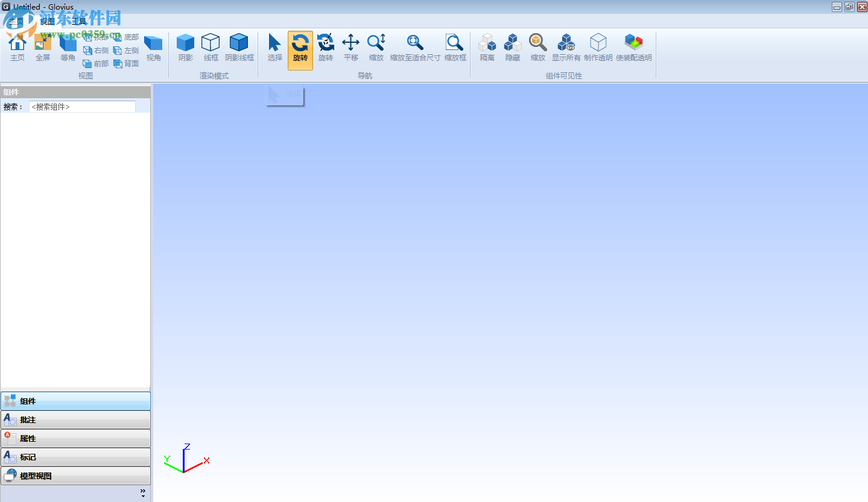
Task: Toggle the 旋转 (Rotate) navigation mode
Action: coord(300,48)
